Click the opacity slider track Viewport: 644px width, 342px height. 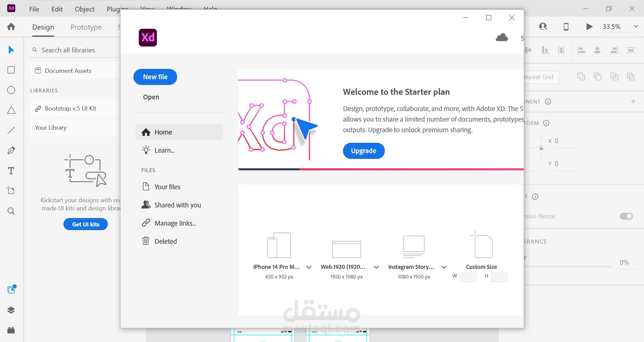coord(568,266)
